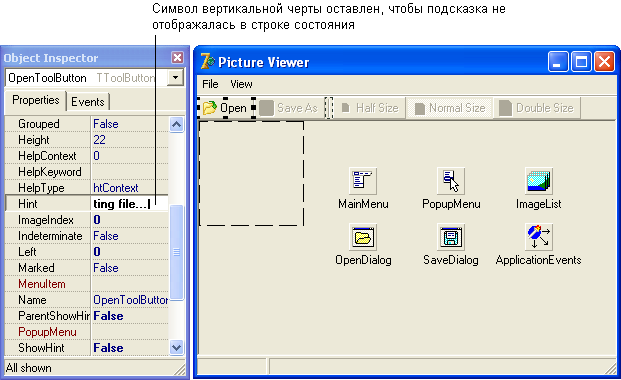Click the Marked value False
Viewport: 621px width, 380px height.
point(106,268)
